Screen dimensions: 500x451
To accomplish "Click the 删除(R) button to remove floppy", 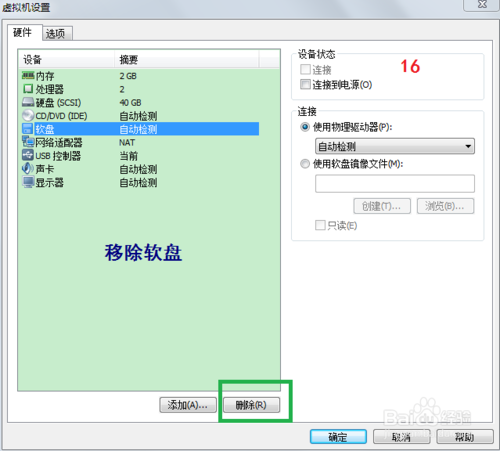I will click(251, 405).
